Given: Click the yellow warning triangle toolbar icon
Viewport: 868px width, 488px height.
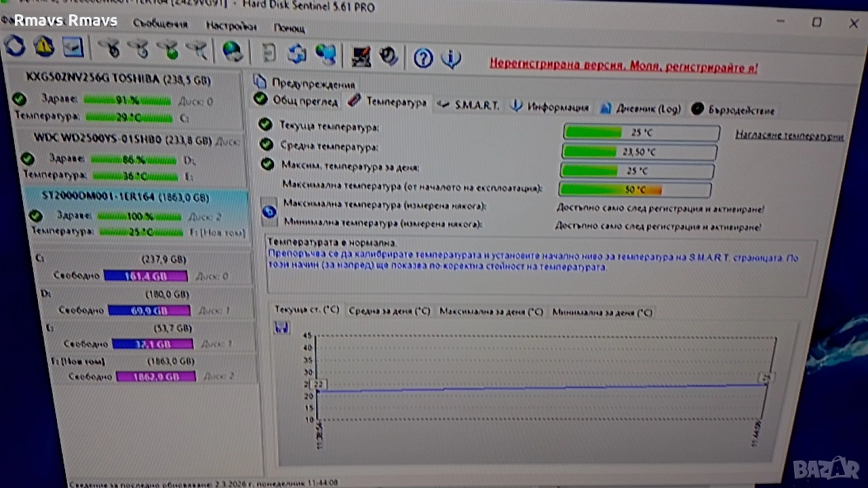Looking at the screenshot, I should click(44, 46).
